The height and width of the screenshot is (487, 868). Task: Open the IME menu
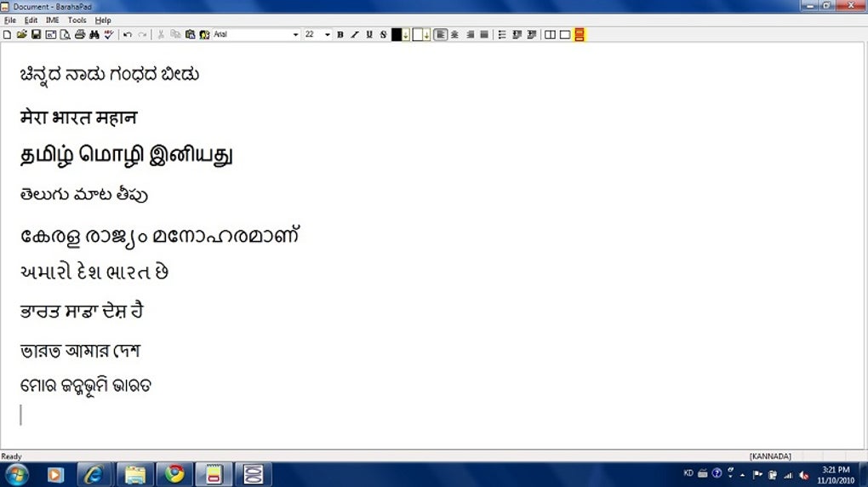click(53, 20)
